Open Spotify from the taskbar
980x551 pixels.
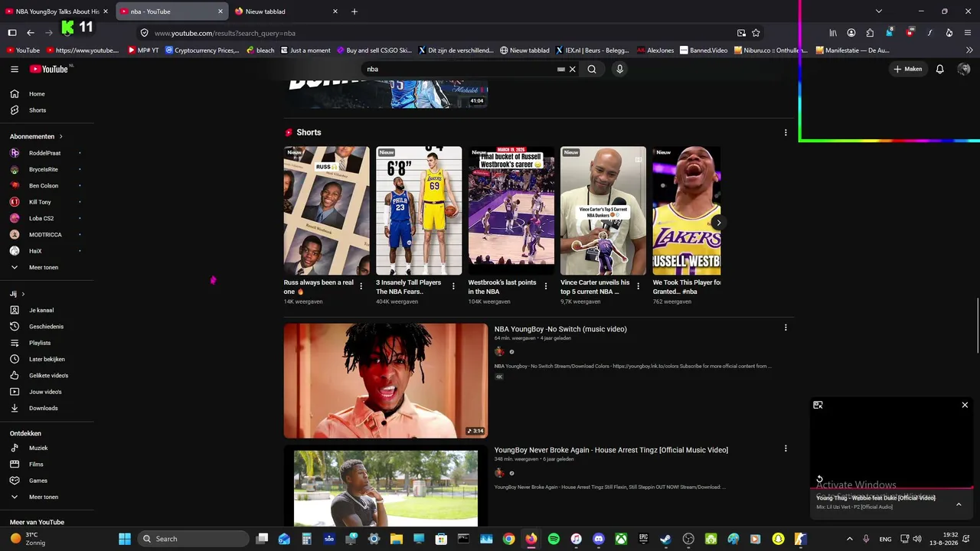pos(554,539)
